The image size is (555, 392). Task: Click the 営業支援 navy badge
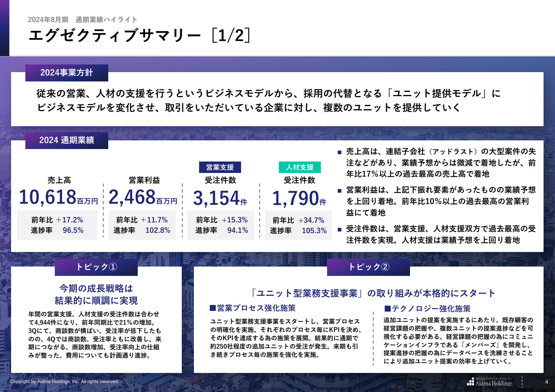[220, 167]
